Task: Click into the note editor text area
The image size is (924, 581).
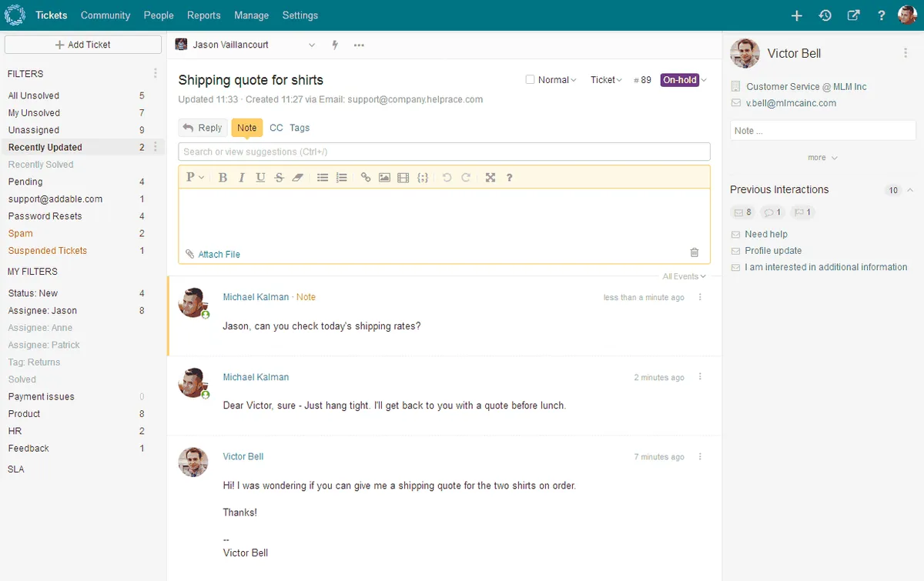Action: point(444,215)
